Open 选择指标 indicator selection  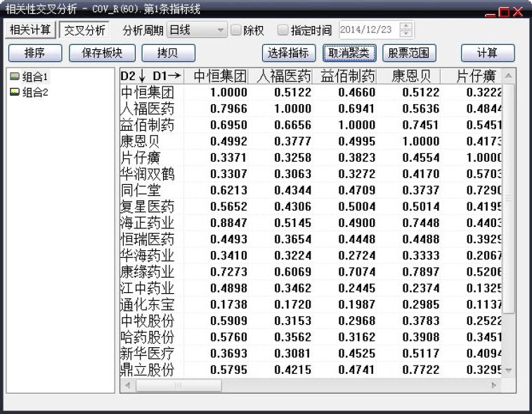coord(289,53)
